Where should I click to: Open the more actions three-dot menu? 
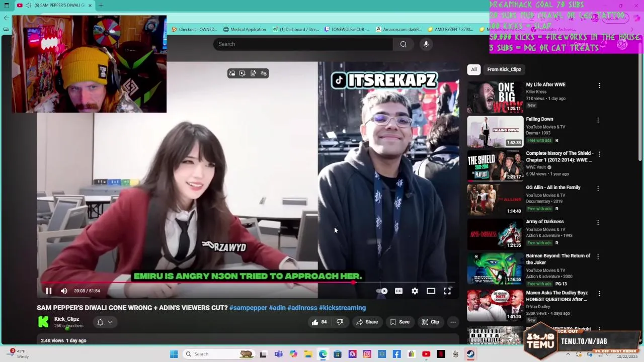453,322
